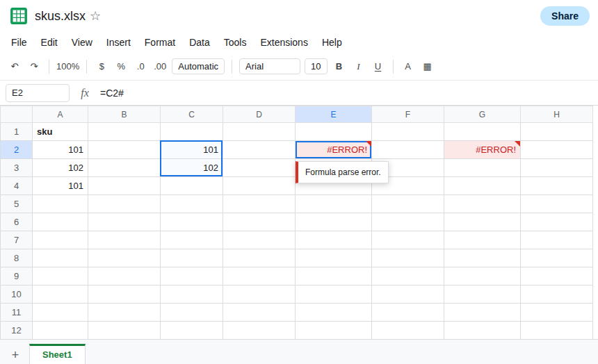Select row 1 header
The image size is (598, 364).
tap(17, 132)
